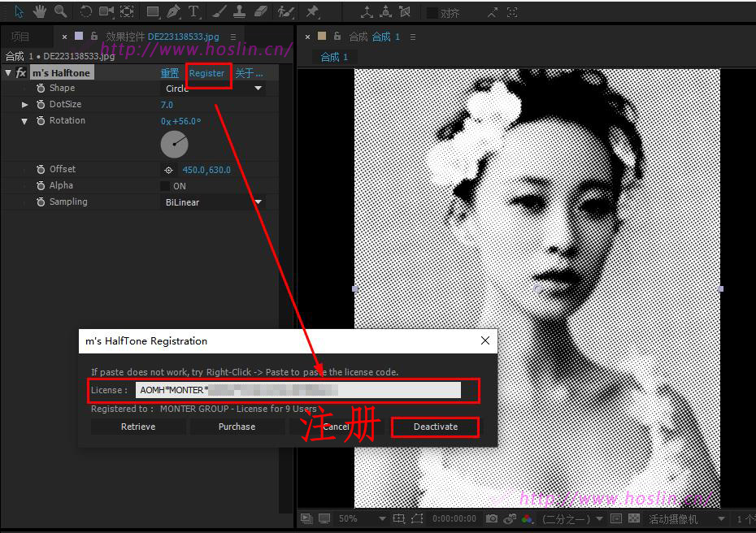756x533 pixels.
Task: Select the 效果控件 DE223138533.jpg tab
Action: point(162,37)
